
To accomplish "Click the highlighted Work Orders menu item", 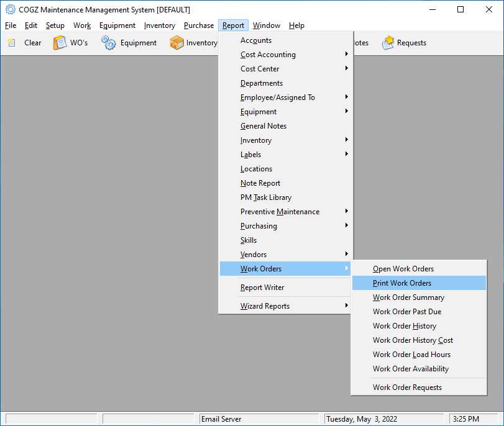I will [x=286, y=269].
